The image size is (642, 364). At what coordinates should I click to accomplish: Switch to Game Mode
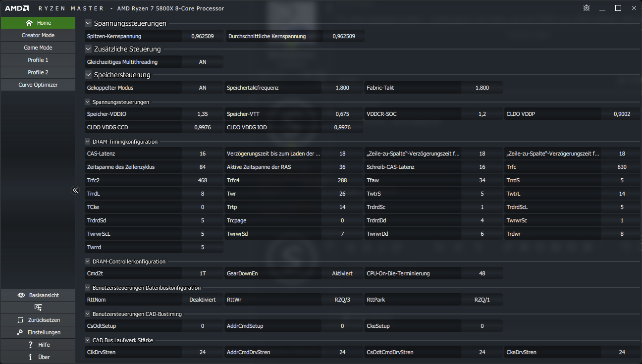pos(38,48)
